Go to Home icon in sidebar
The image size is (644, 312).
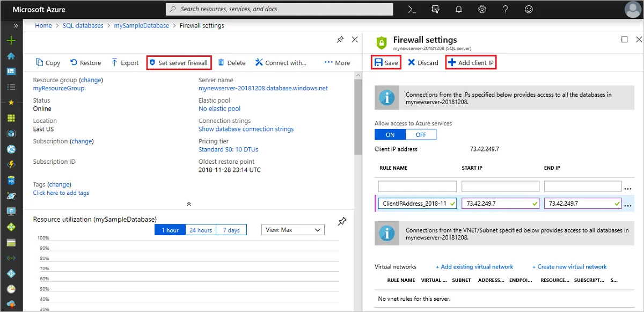(x=11, y=56)
